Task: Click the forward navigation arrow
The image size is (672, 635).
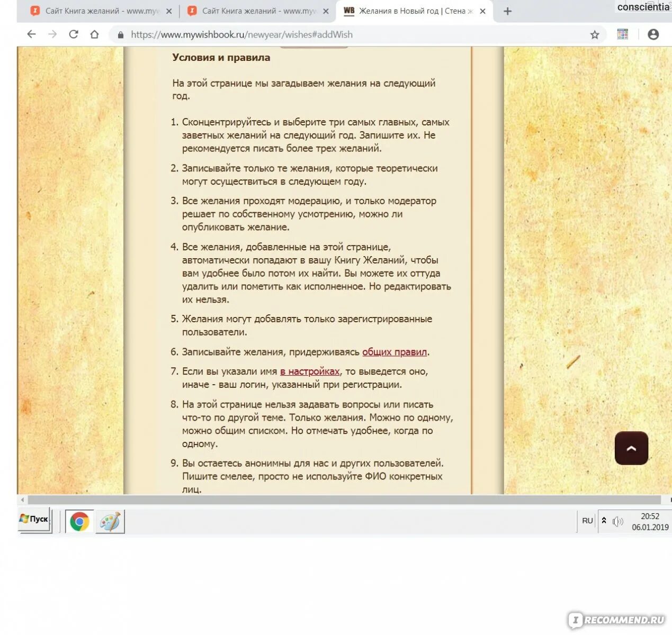Action: (x=52, y=34)
